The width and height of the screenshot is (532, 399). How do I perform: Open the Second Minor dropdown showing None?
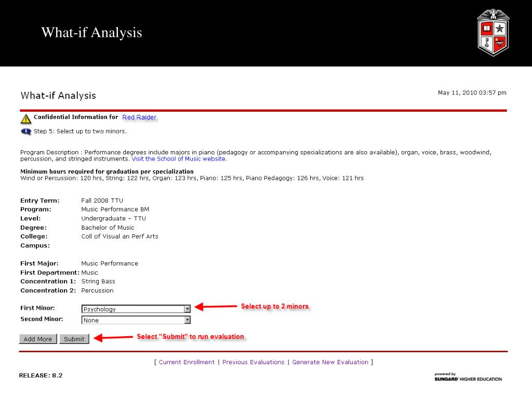[x=136, y=320]
